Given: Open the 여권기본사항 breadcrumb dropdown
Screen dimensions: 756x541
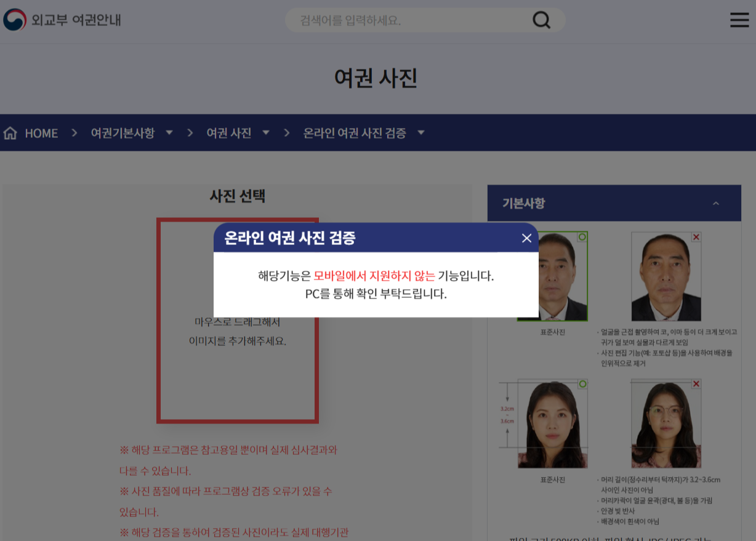Looking at the screenshot, I should coord(169,132).
